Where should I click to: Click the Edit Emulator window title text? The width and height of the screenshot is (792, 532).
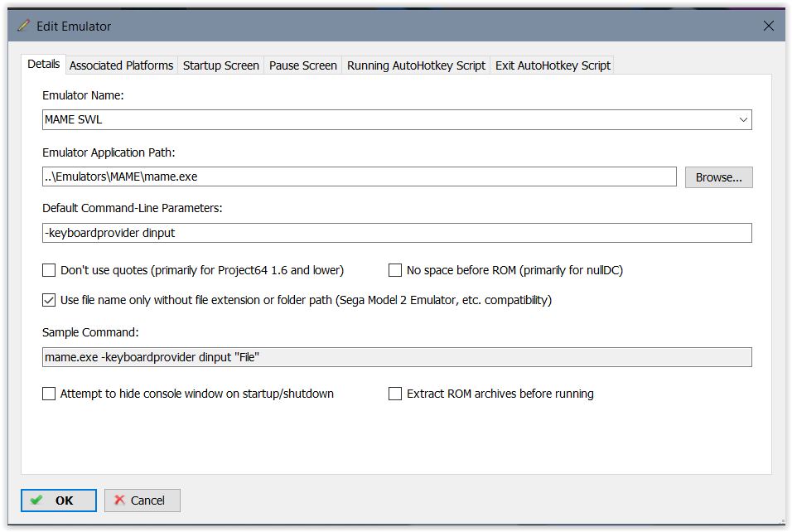[x=74, y=27]
